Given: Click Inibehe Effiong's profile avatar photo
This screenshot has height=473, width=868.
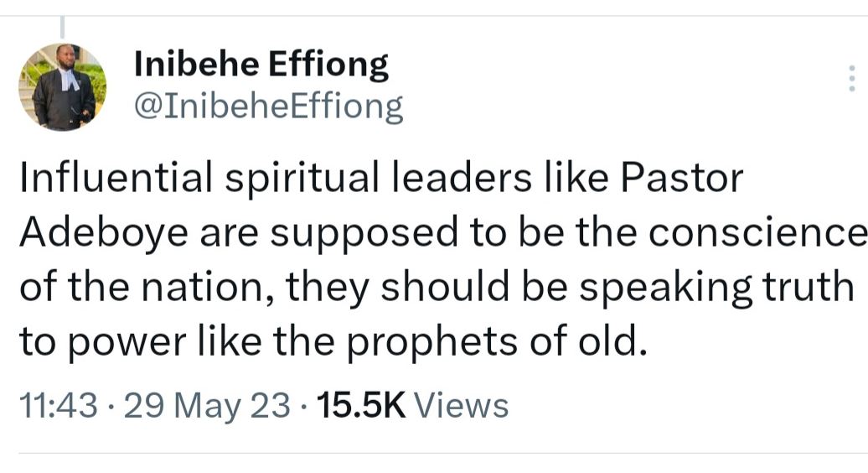Looking at the screenshot, I should (x=63, y=87).
